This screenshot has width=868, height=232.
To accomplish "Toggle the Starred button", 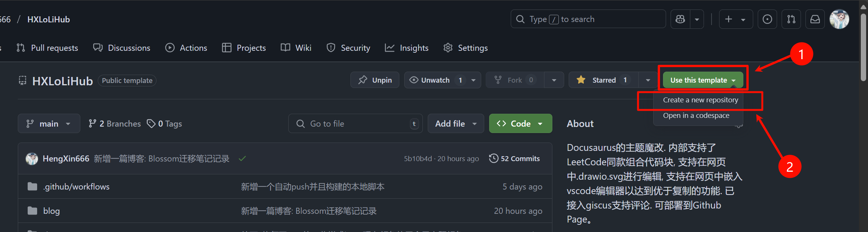I will click(x=604, y=80).
